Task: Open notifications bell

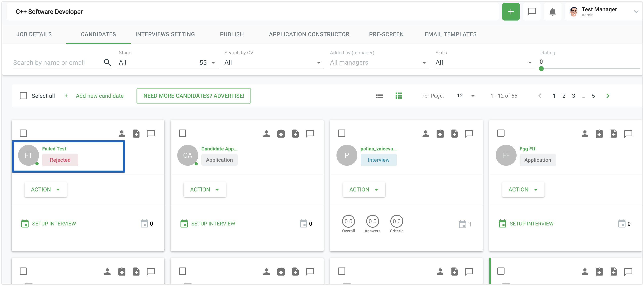Action: [553, 12]
